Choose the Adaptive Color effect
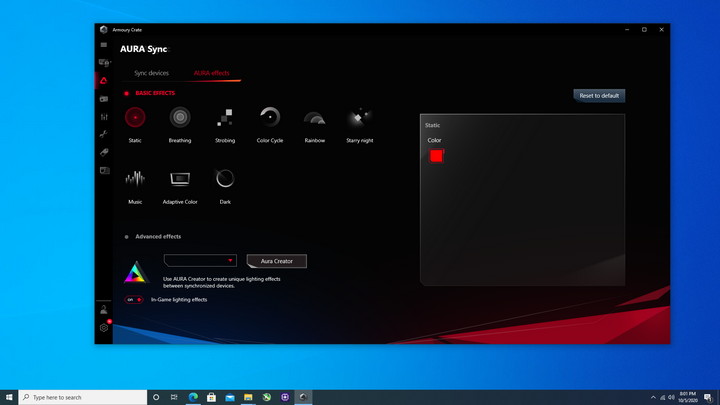The image size is (720, 405). tap(180, 179)
